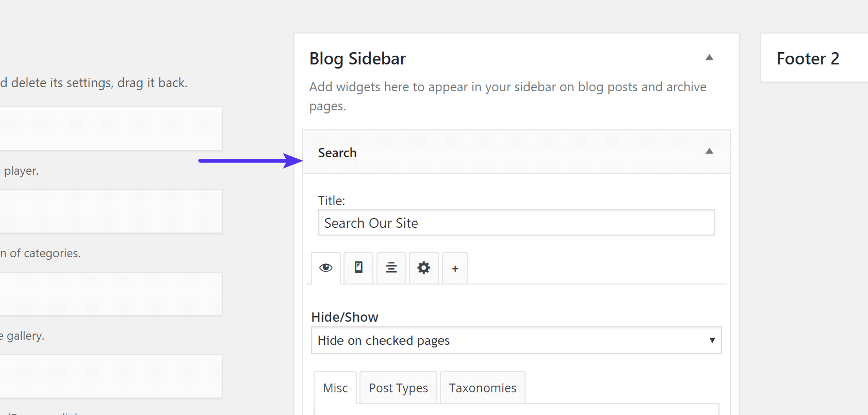
Task: Select the widget box below the 'gallery.' text
Action: click(110, 376)
